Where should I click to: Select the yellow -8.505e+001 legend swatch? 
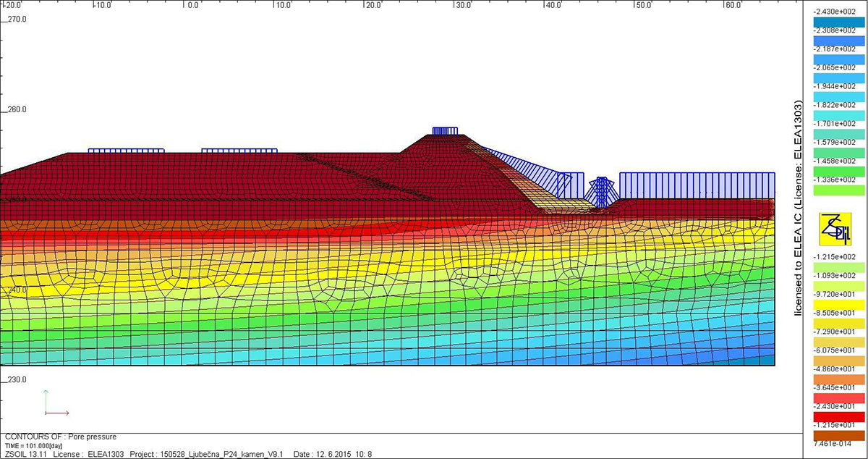click(x=834, y=303)
